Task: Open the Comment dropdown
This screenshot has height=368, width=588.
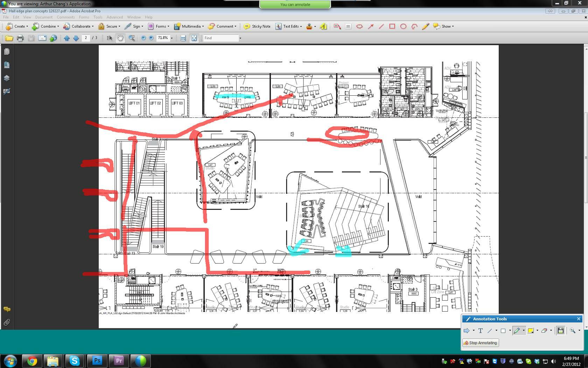Action: coord(222,26)
